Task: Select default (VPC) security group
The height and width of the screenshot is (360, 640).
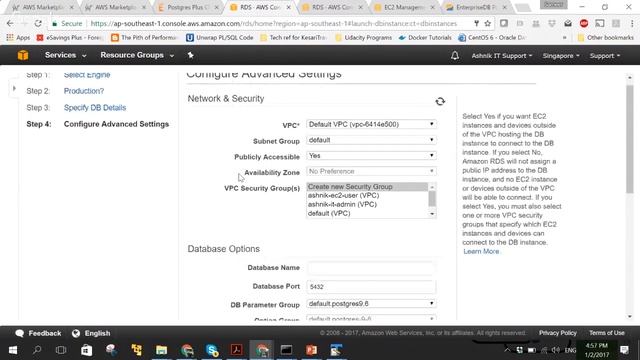Action: pyautogui.click(x=367, y=213)
